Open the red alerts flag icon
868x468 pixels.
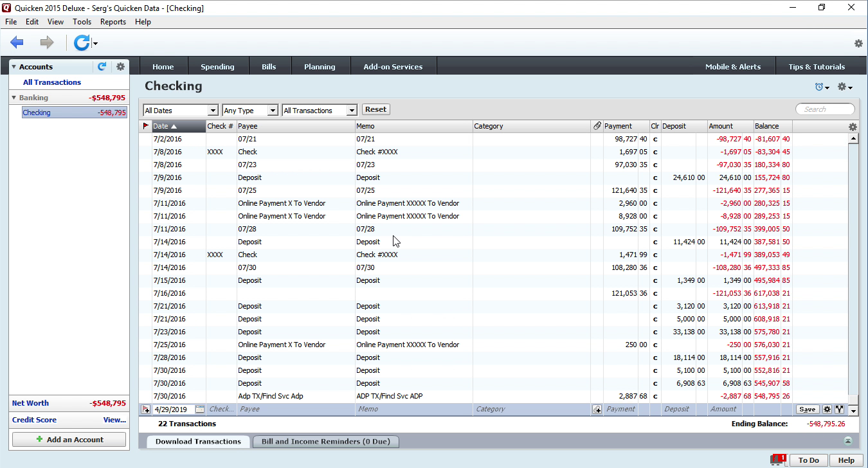(x=778, y=459)
